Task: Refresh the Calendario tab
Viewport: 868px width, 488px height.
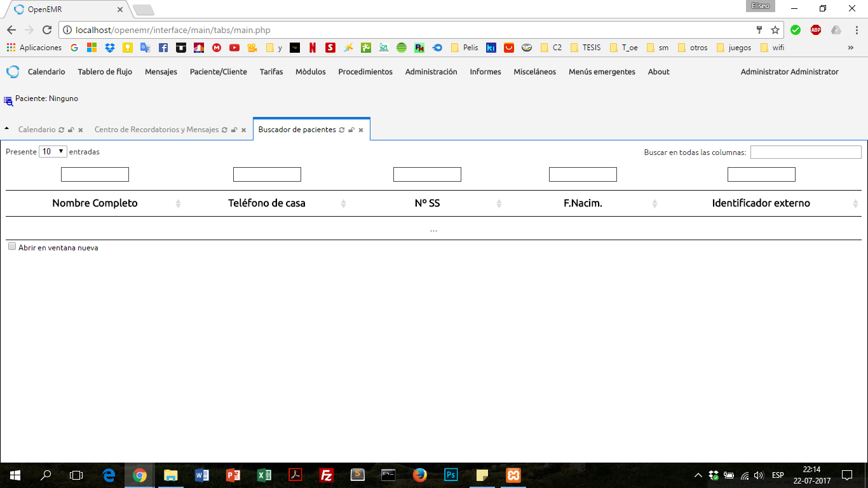Action: 62,130
